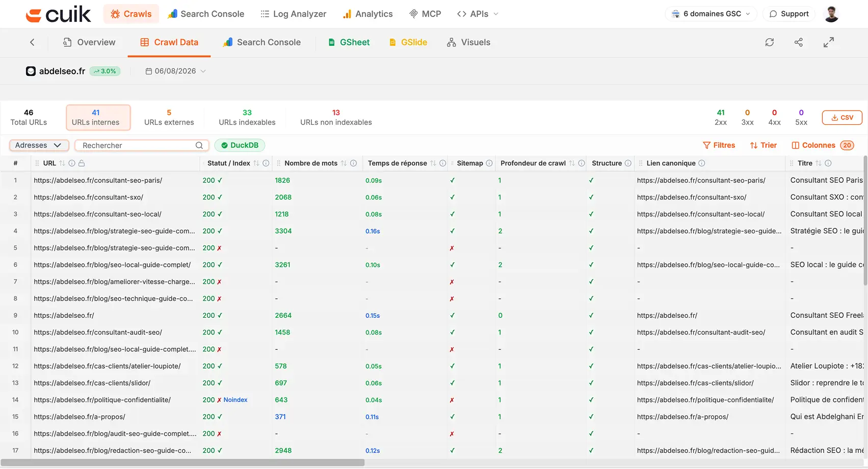
Task: Expand the APIs menu
Action: 478,14
